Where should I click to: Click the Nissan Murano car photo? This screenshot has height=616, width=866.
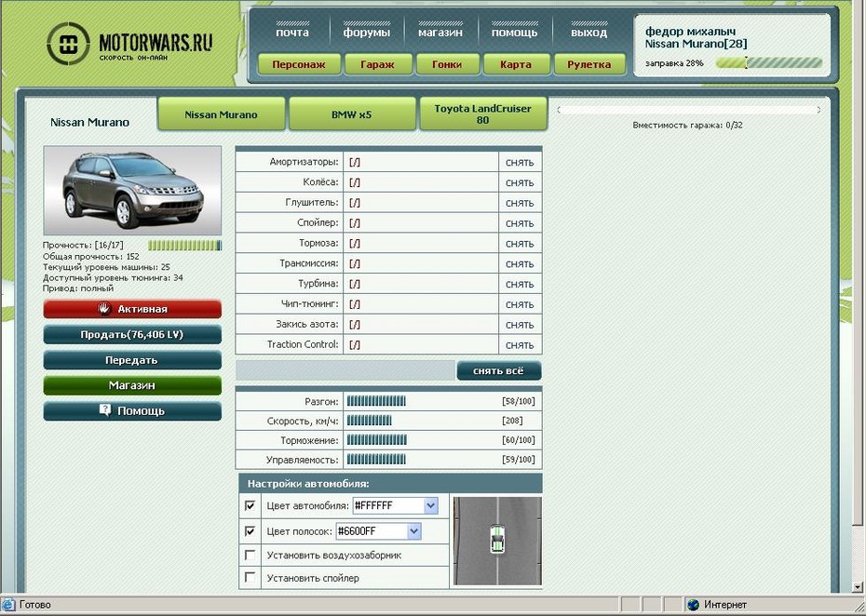pos(132,191)
